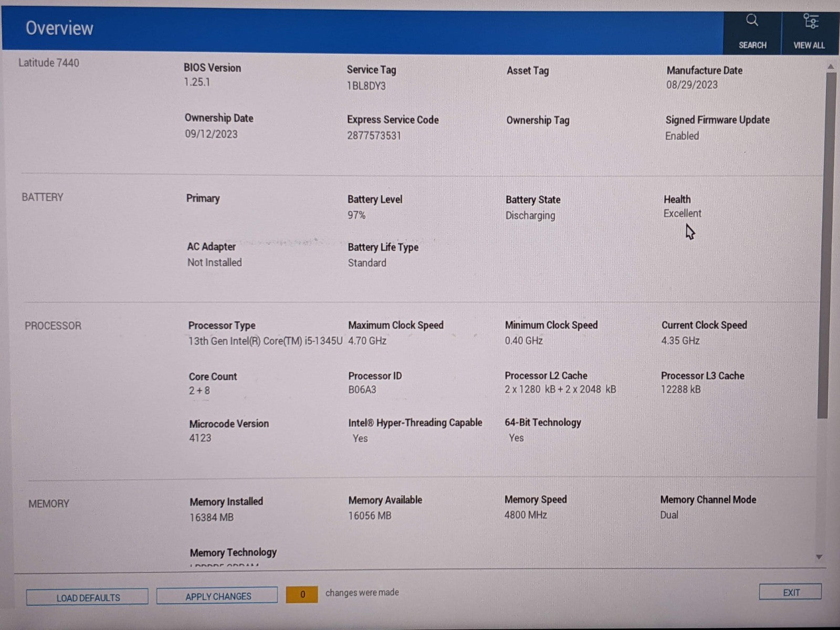Click the Processor Type i5-1345U text
This screenshot has height=630, width=840.
click(265, 341)
